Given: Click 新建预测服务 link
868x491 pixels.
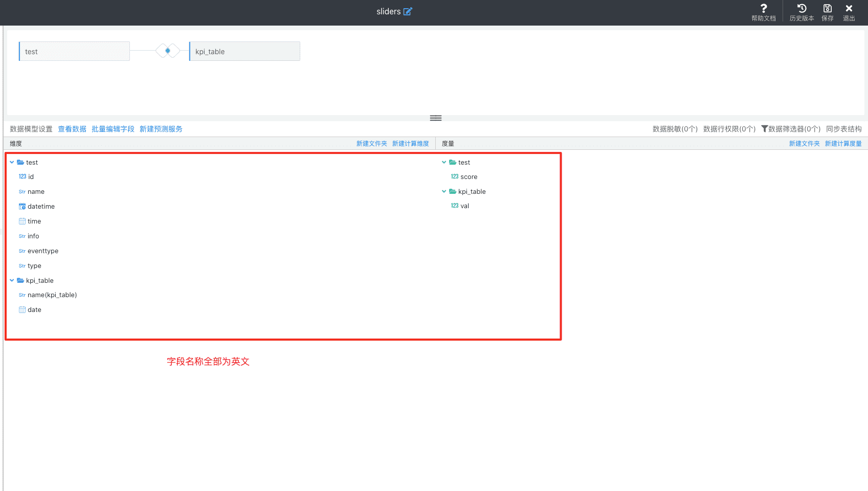Looking at the screenshot, I should (x=161, y=129).
